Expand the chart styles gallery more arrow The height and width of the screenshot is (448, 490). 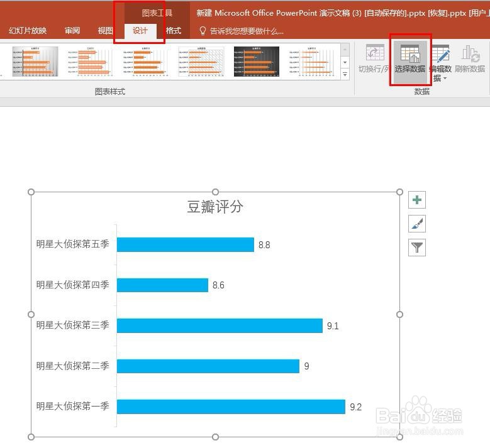pyautogui.click(x=345, y=75)
